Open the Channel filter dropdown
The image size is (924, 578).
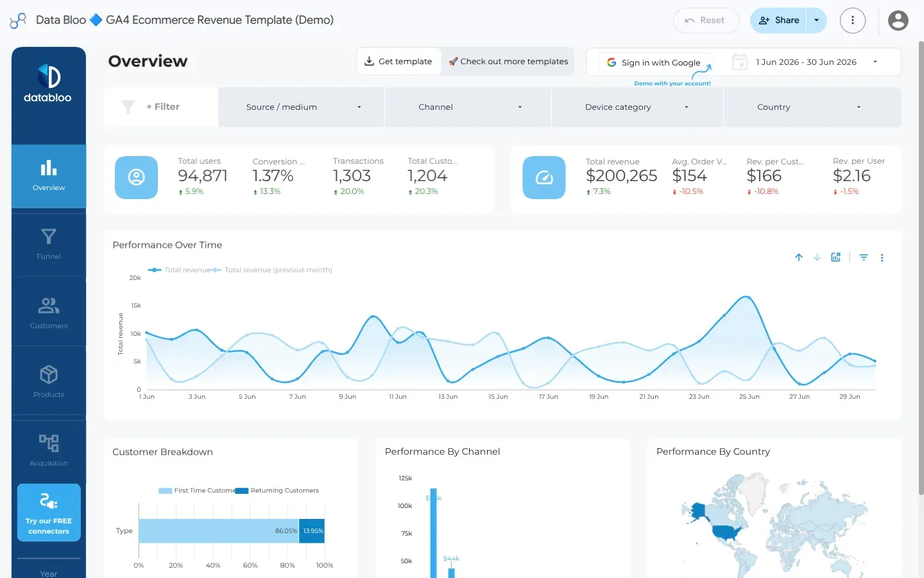point(468,107)
